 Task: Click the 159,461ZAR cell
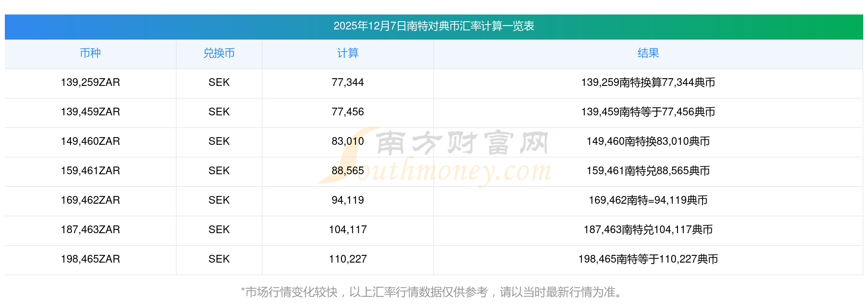point(90,171)
